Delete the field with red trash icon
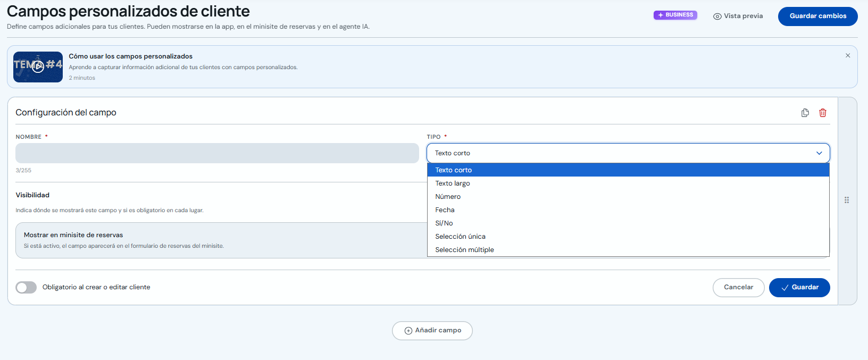 (x=823, y=113)
